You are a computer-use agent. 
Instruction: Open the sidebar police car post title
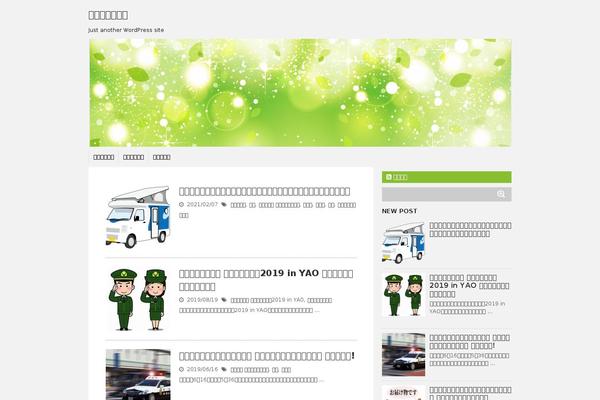(x=470, y=342)
